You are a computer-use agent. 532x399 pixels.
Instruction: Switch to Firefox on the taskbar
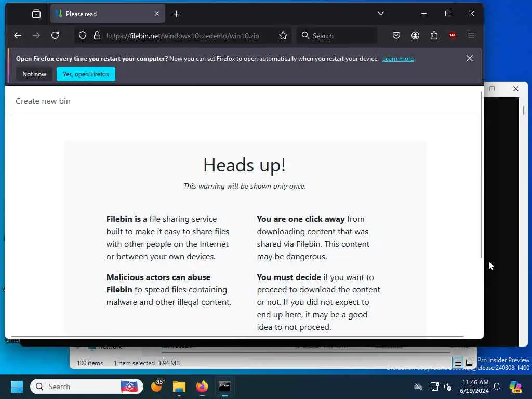[202, 387]
